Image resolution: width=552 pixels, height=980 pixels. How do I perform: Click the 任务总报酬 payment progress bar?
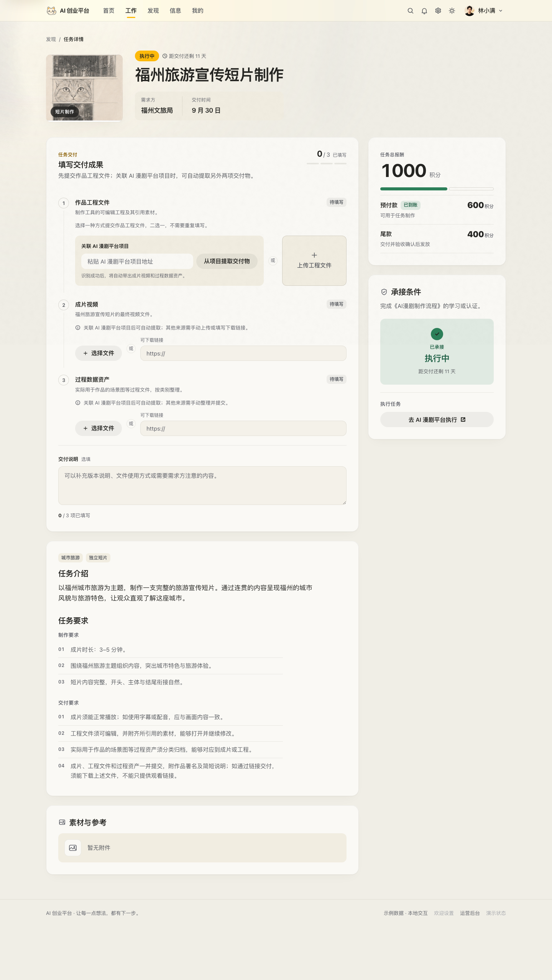[437, 189]
